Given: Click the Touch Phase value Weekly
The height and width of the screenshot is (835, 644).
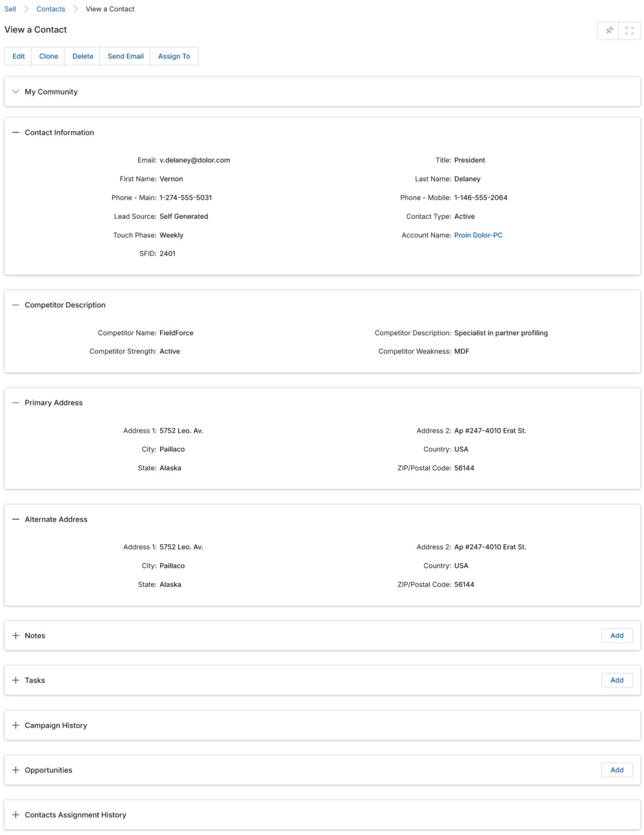Looking at the screenshot, I should [172, 235].
